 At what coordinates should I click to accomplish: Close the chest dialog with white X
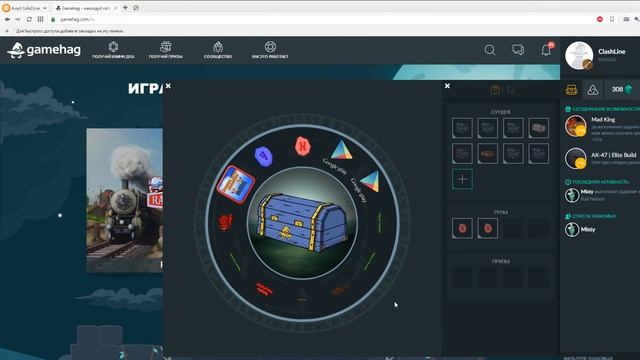click(x=447, y=86)
